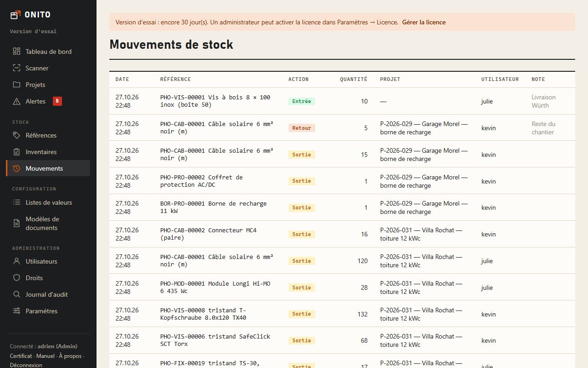The width and height of the screenshot is (588, 368).
Task: Open the Paramètres sliders icon
Action: [x=17, y=311]
